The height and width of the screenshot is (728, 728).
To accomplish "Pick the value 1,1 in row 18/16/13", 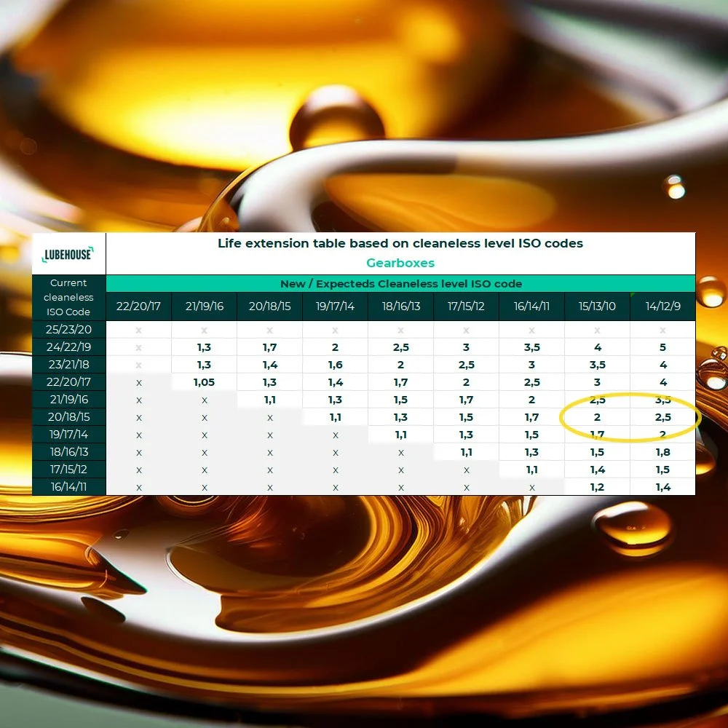I will 466,452.
